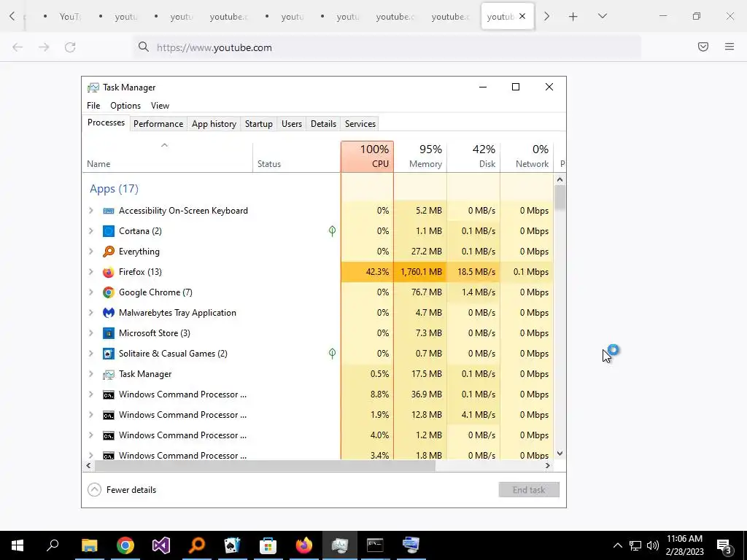Show hidden system tray icons
Viewport: 747px width, 560px height.
pyautogui.click(x=617, y=545)
